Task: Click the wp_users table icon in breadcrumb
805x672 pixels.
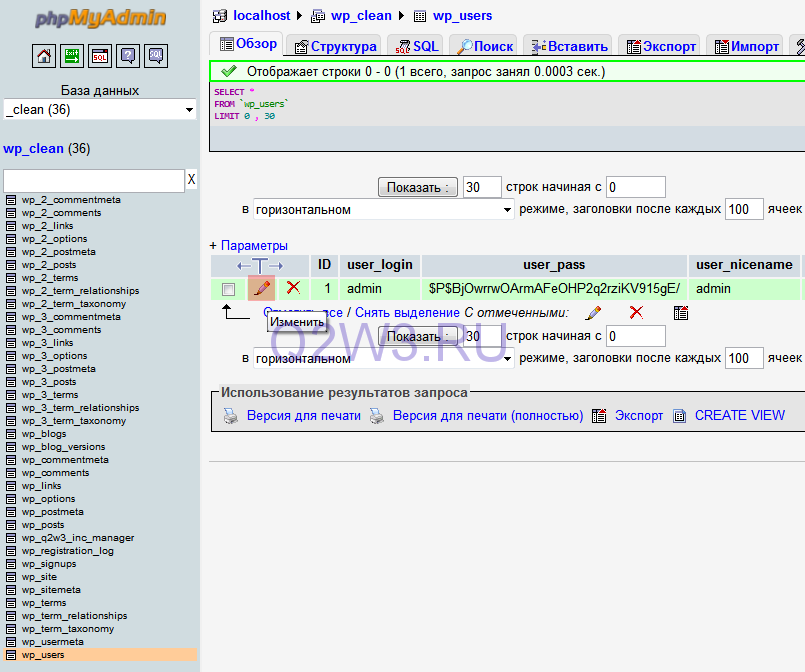Action: click(420, 16)
